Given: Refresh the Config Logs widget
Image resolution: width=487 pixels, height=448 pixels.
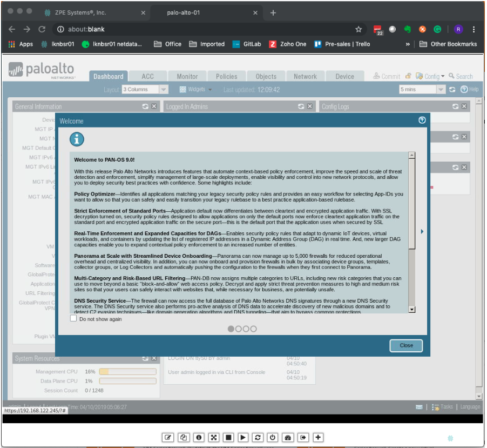Looking at the screenshot, I should point(455,106).
